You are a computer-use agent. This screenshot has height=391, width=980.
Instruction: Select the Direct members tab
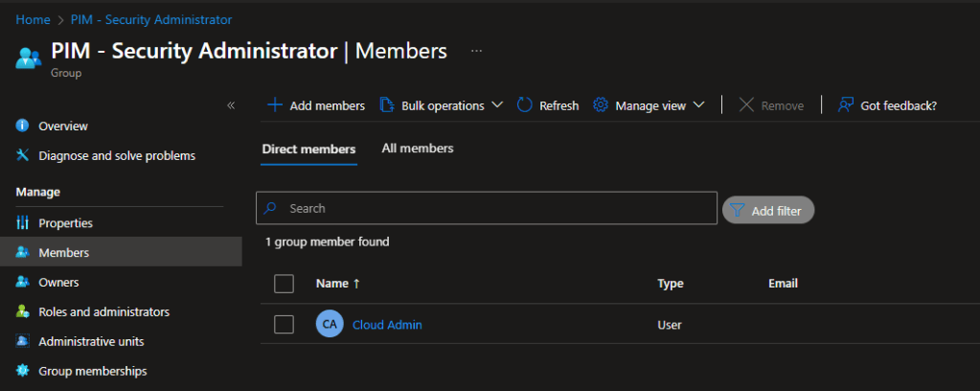(308, 149)
